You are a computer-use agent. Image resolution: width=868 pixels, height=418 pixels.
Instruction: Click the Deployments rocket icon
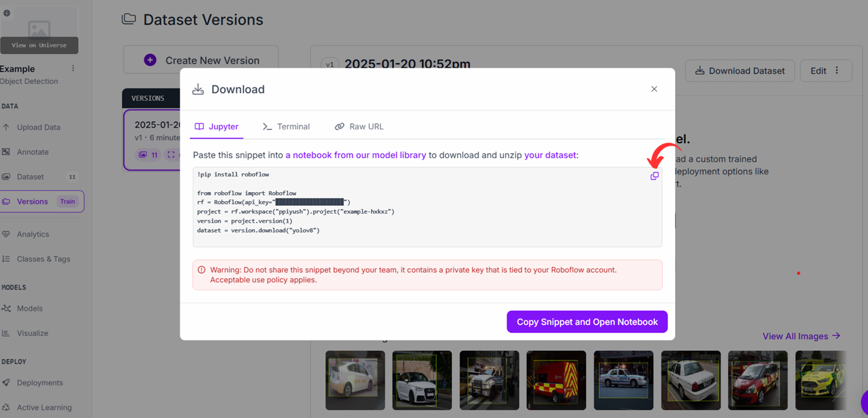coord(6,382)
